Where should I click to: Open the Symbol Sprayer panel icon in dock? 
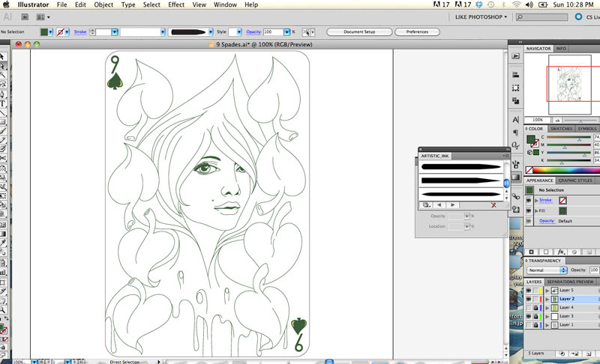pyautogui.click(x=516, y=165)
